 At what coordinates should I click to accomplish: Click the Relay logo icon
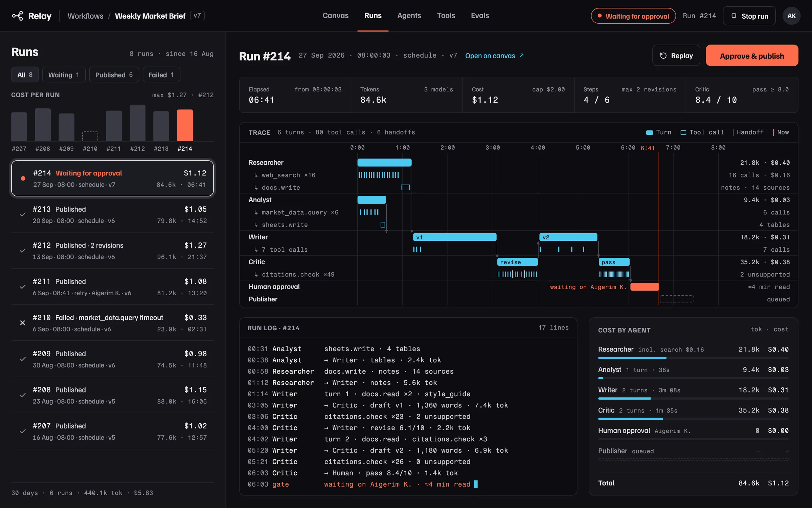[18, 16]
